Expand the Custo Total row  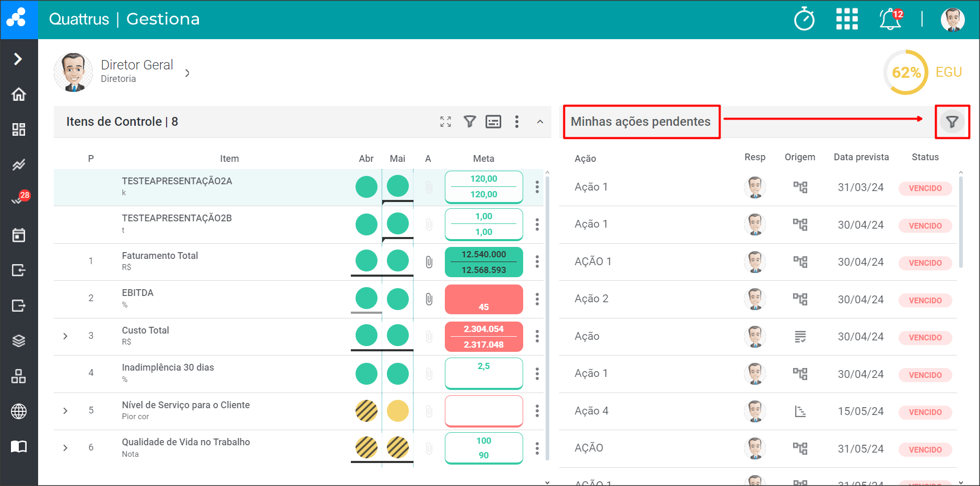pyautogui.click(x=65, y=336)
